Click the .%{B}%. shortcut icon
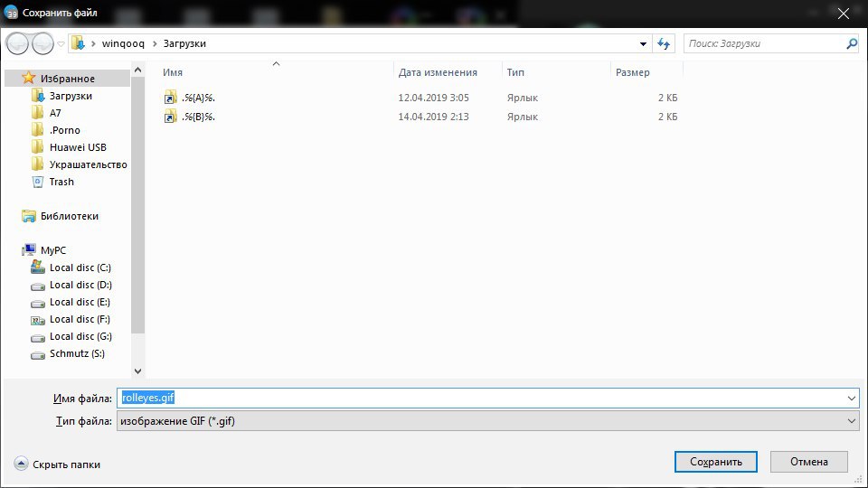The height and width of the screenshot is (488, 868). (x=170, y=117)
